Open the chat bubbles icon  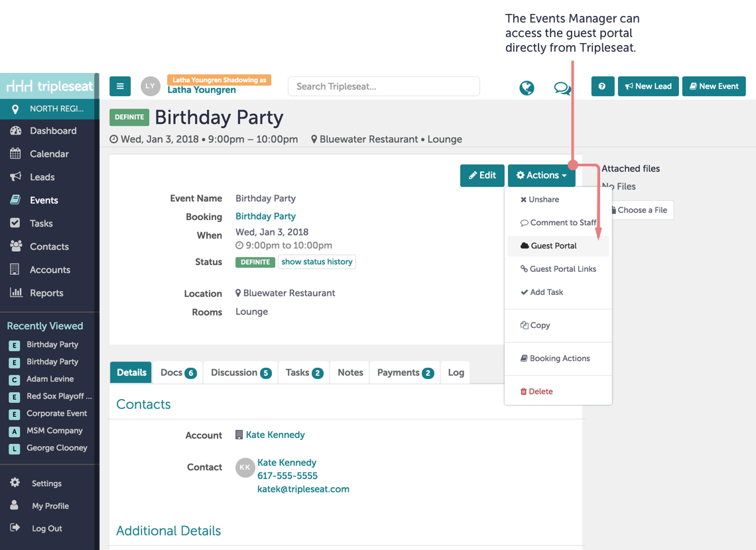coord(562,87)
